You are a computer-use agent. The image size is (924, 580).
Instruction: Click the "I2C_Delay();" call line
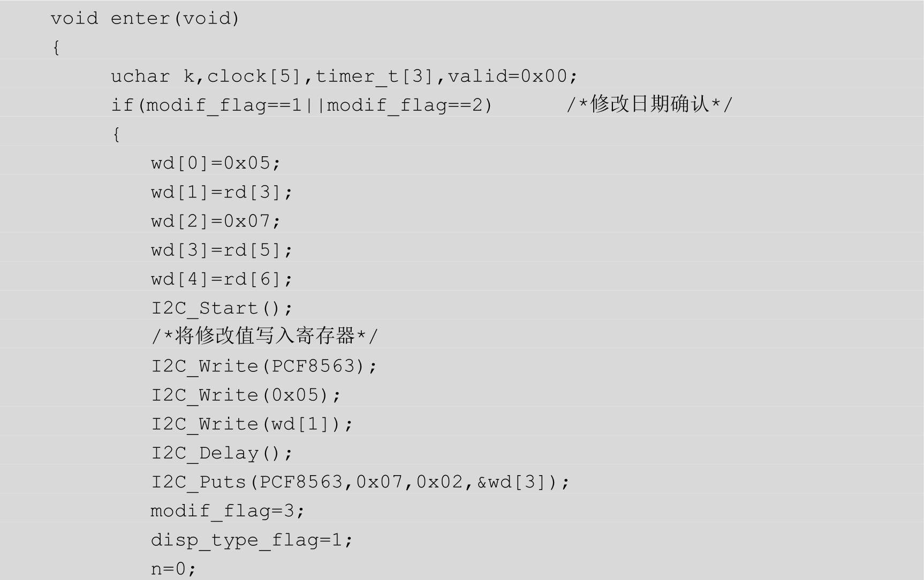tap(222, 453)
